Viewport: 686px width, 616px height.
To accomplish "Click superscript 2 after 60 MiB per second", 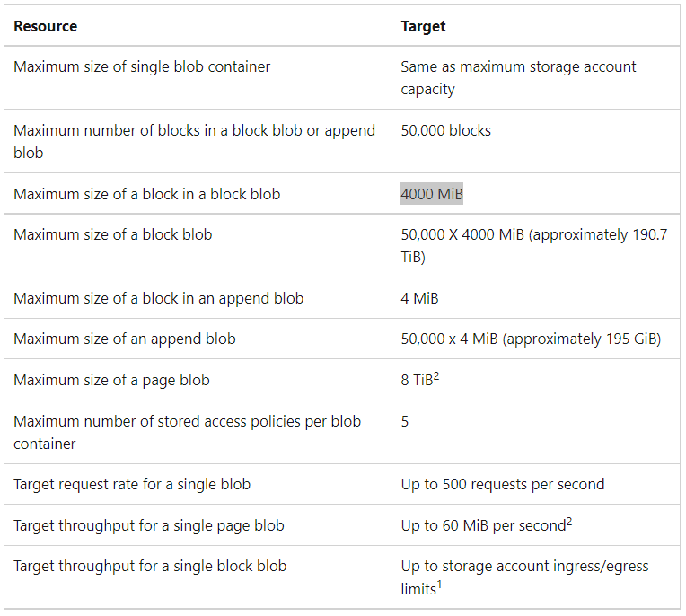I will (569, 521).
